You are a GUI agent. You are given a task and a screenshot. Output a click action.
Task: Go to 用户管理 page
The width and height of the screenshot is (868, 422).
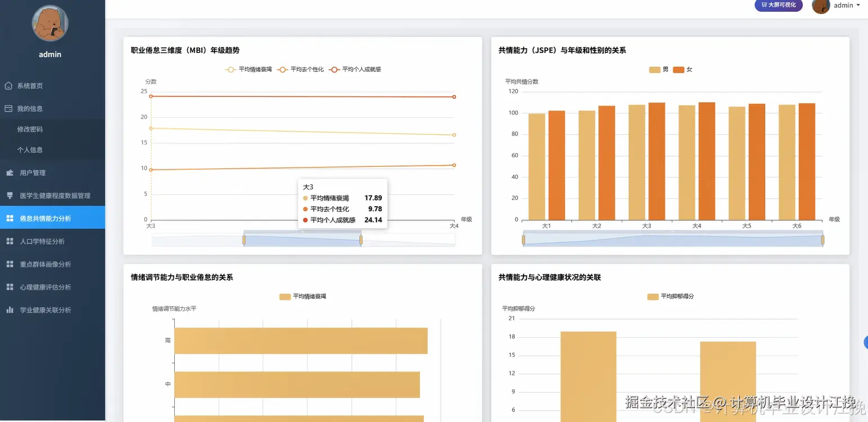[52, 173]
